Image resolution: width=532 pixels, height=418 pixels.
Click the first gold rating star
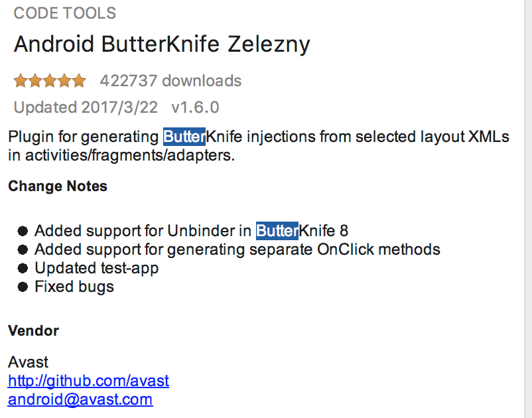coord(21,81)
